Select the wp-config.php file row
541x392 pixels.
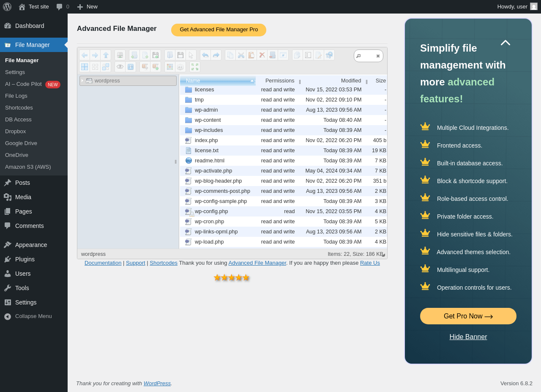(x=284, y=211)
